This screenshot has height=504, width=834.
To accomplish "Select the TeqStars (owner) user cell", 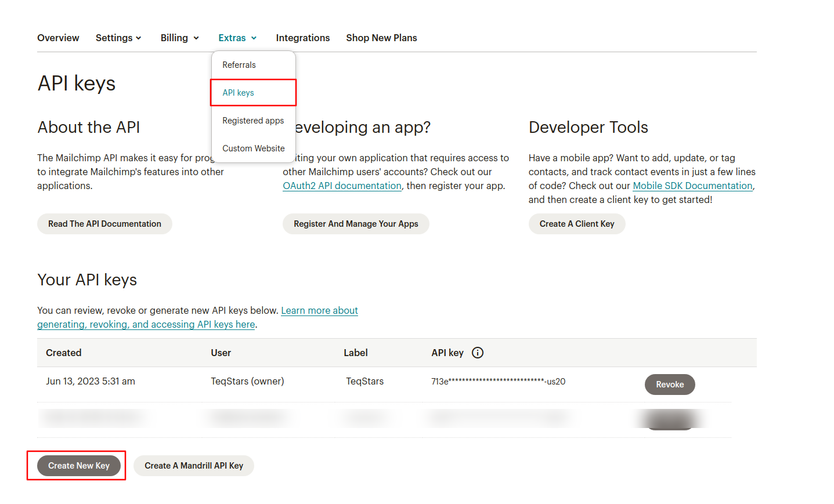I will tap(247, 381).
